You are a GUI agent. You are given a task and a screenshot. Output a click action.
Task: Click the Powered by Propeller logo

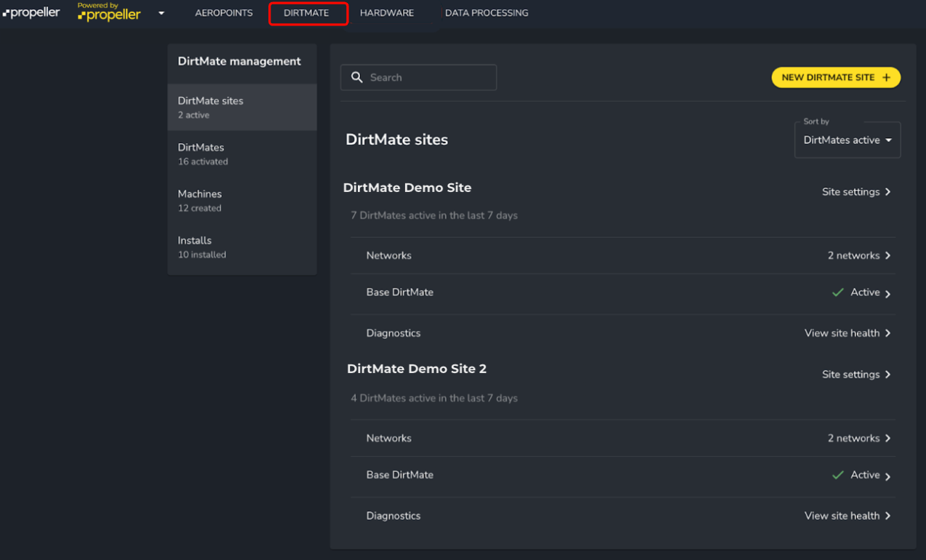(x=109, y=12)
